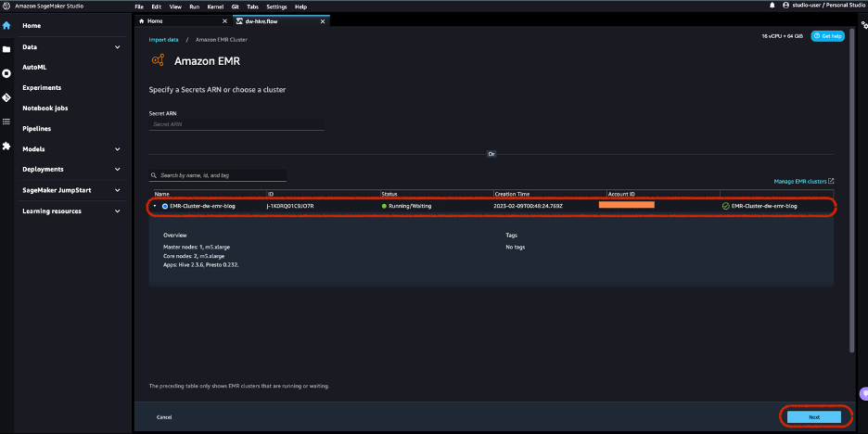Expand the Learning resources chevron
Image resolution: width=868 pixels, height=434 pixels.
tap(118, 211)
